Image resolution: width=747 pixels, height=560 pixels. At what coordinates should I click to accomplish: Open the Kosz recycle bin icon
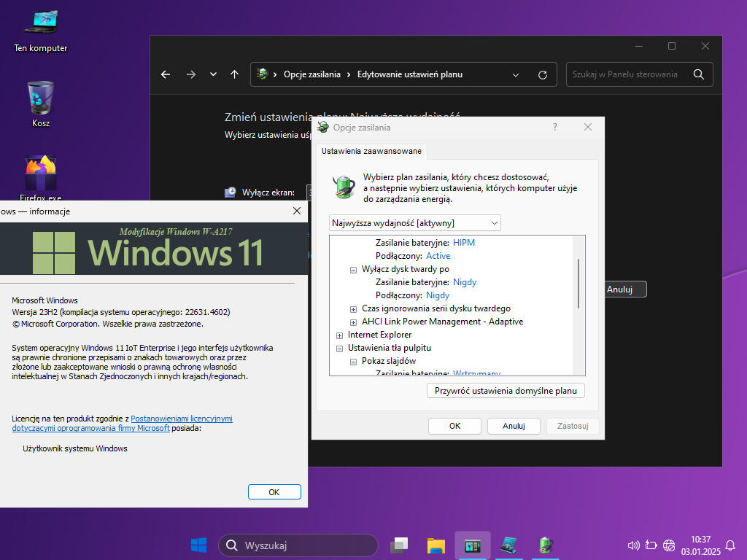[41, 104]
